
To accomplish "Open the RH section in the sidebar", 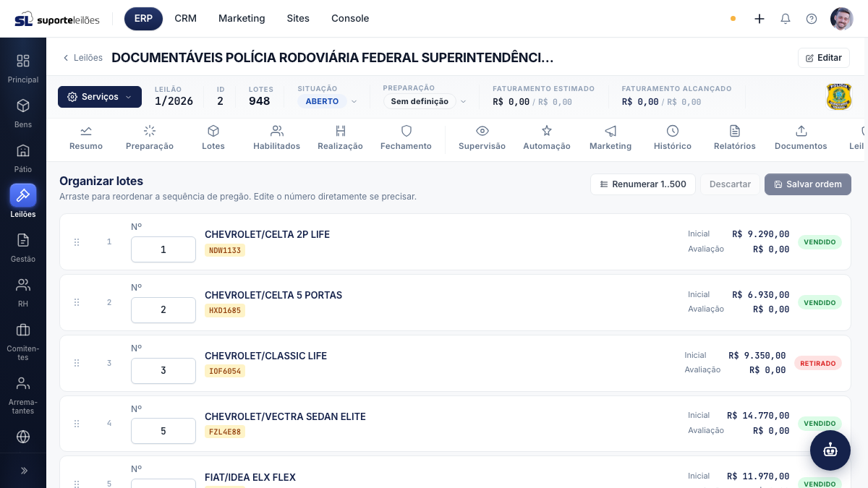I will point(23,292).
